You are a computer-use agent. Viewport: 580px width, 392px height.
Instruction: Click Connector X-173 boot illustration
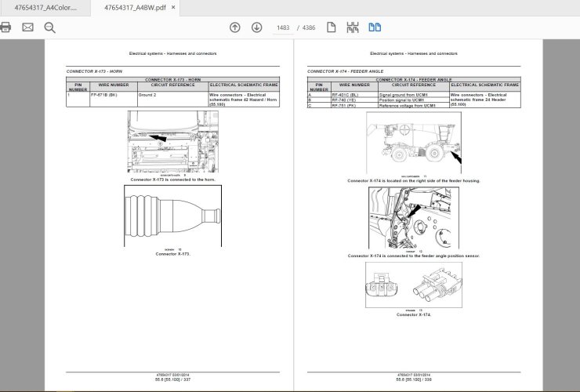pyautogui.click(x=172, y=216)
